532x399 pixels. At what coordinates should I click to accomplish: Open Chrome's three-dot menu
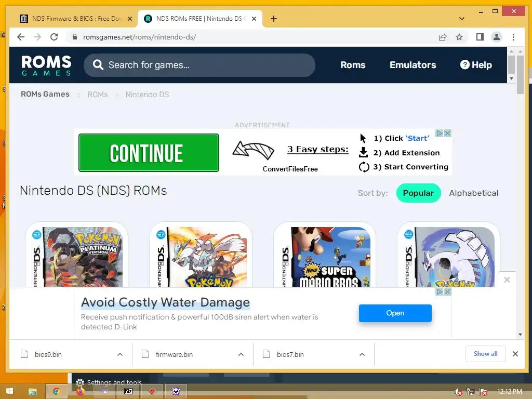click(x=513, y=37)
